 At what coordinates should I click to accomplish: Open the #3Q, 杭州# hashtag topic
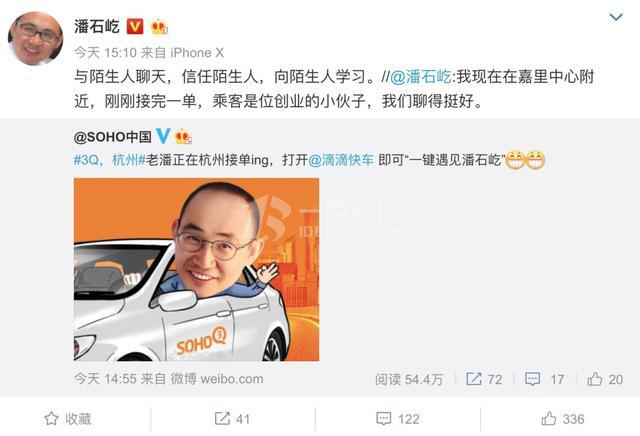tap(109, 160)
